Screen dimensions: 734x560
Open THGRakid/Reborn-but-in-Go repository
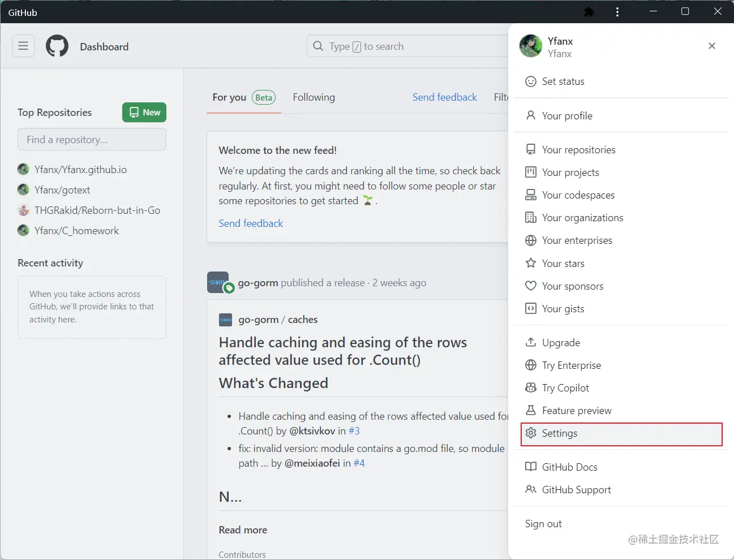point(97,210)
